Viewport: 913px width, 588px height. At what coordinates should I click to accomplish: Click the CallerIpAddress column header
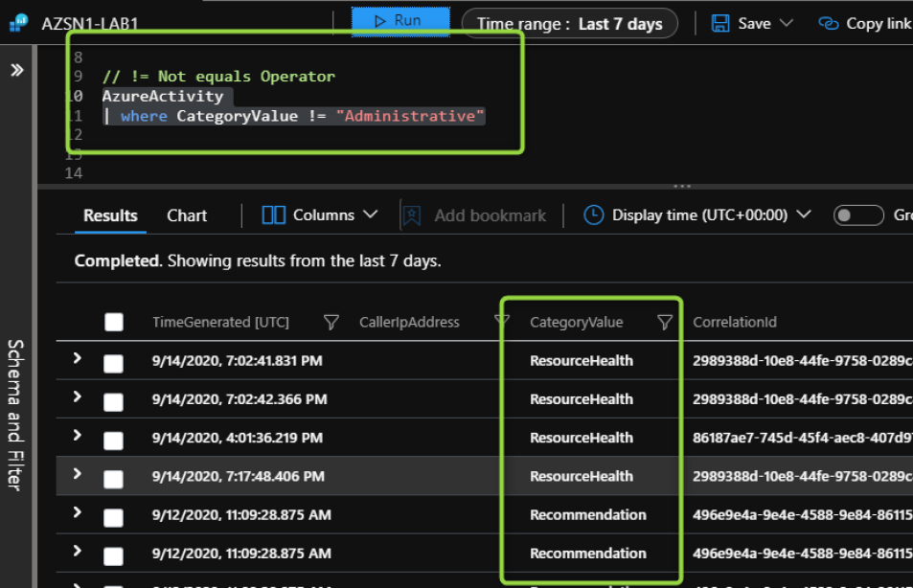click(409, 322)
